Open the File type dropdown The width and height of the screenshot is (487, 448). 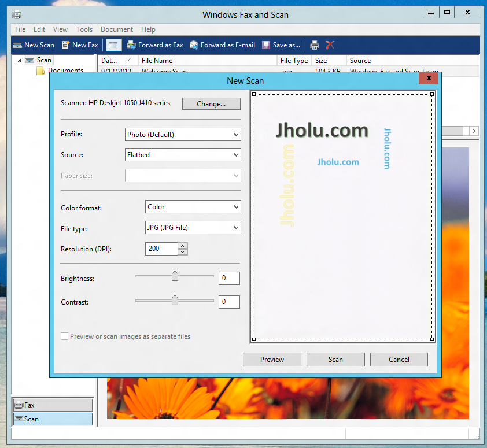[x=193, y=228]
